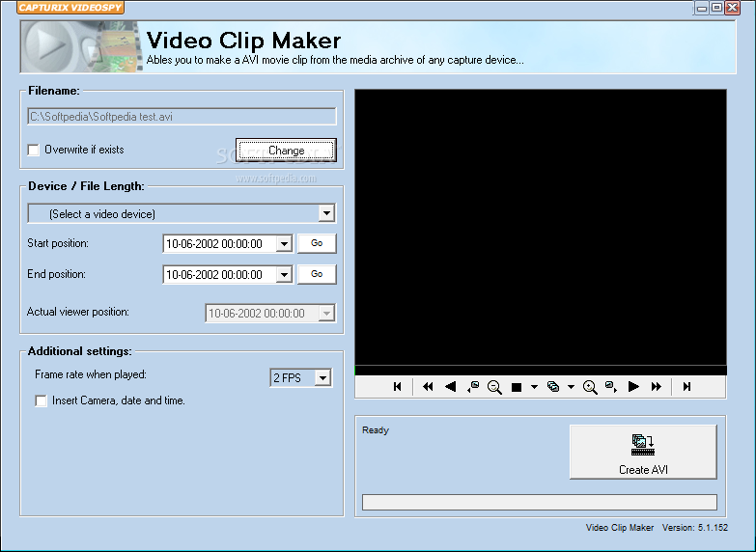Minimize the Video Clip Maker window
Screen dimensions: 756x552
click(x=702, y=8)
